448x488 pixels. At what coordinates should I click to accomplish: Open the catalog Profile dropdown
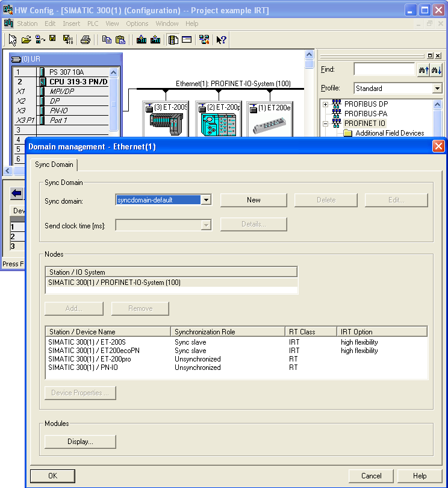[x=437, y=89]
